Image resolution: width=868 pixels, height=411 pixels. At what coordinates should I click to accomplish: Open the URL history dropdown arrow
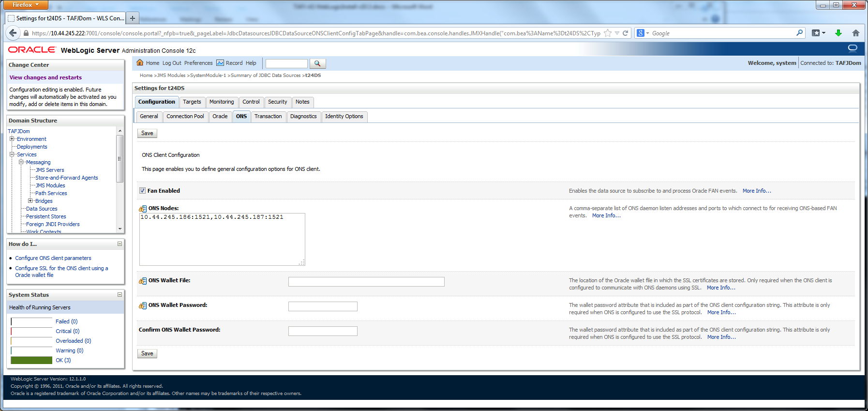[x=617, y=33]
